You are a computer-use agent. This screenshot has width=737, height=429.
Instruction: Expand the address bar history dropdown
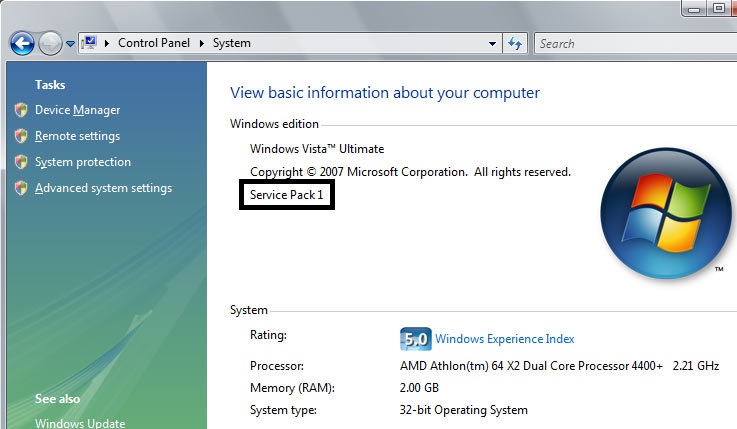pos(492,44)
